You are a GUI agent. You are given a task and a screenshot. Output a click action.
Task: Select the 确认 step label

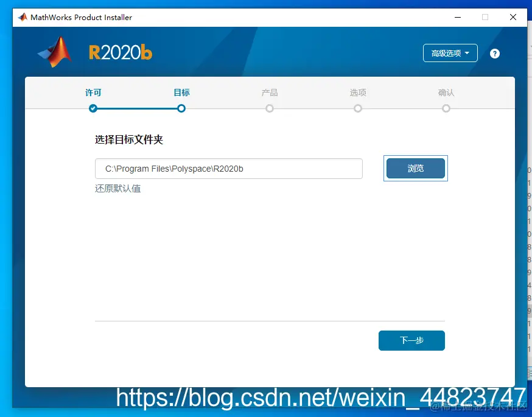point(446,93)
